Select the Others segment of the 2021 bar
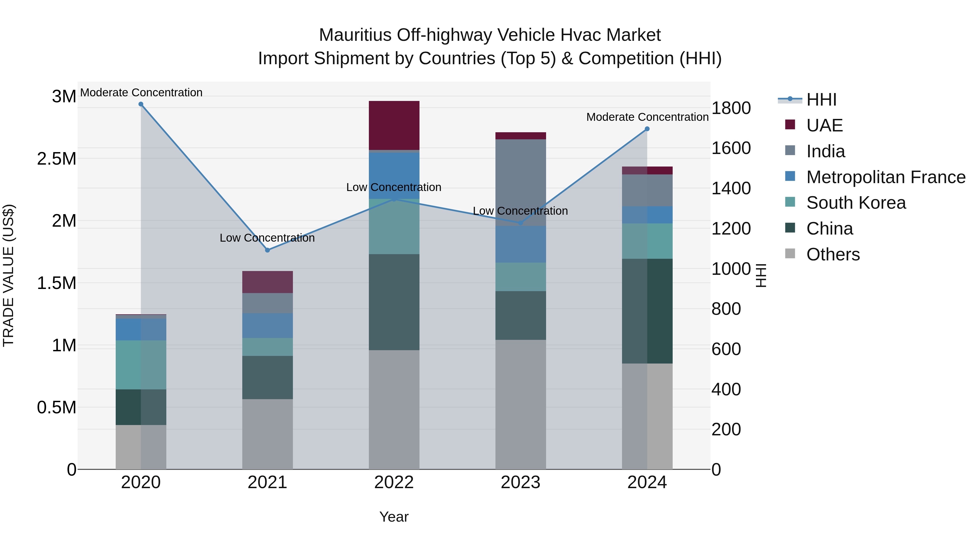The height and width of the screenshot is (551, 980). [x=267, y=434]
